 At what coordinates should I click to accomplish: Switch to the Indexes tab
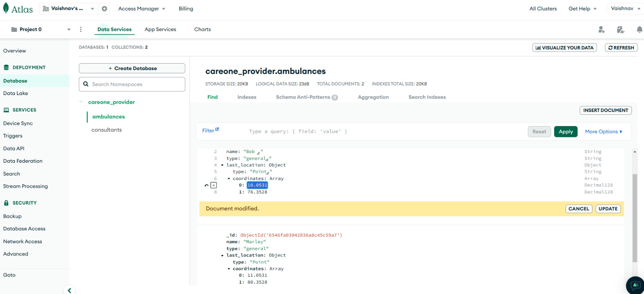(247, 97)
